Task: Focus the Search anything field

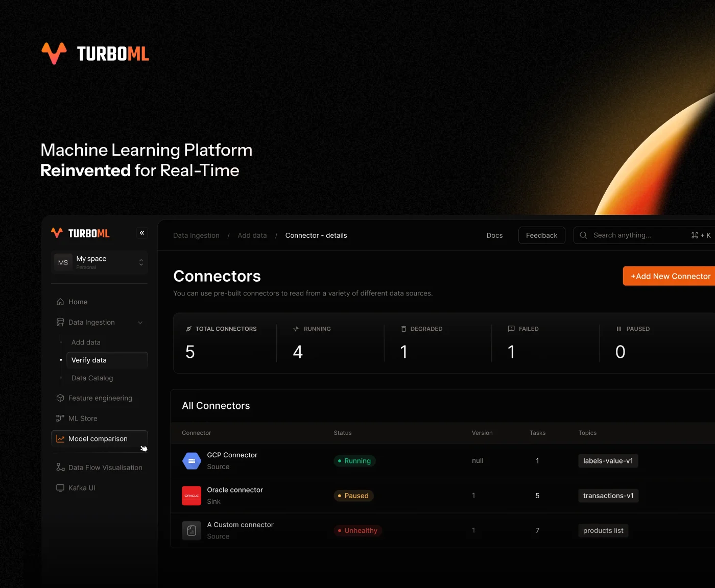Action: click(644, 235)
